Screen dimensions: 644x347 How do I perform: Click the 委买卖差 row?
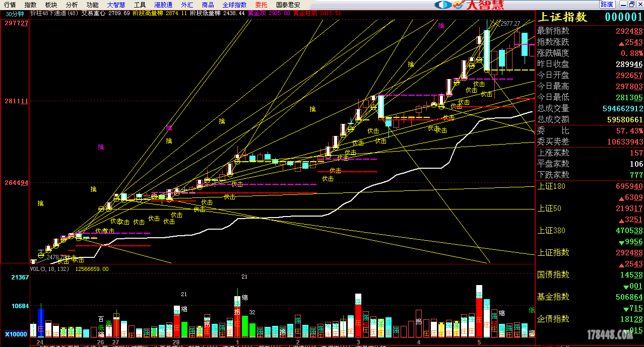point(590,142)
